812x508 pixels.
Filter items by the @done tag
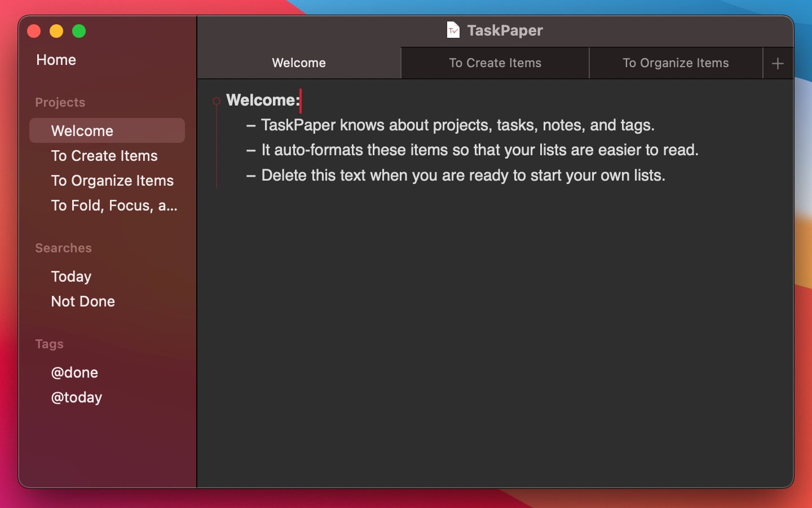tap(75, 373)
